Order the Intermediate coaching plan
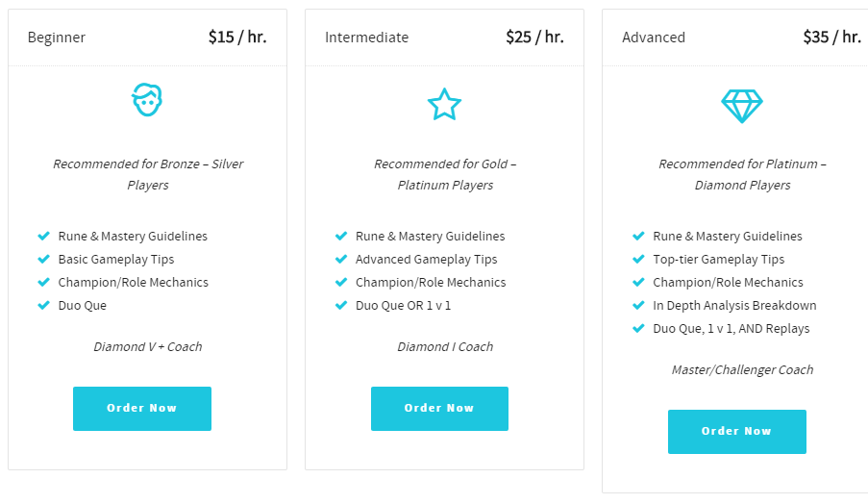Viewport: 868px width, 504px height. (439, 409)
